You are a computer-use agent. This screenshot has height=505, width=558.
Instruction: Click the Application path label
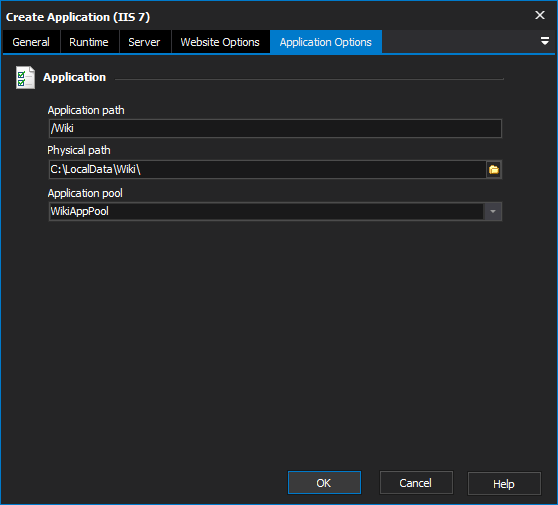coord(86,110)
